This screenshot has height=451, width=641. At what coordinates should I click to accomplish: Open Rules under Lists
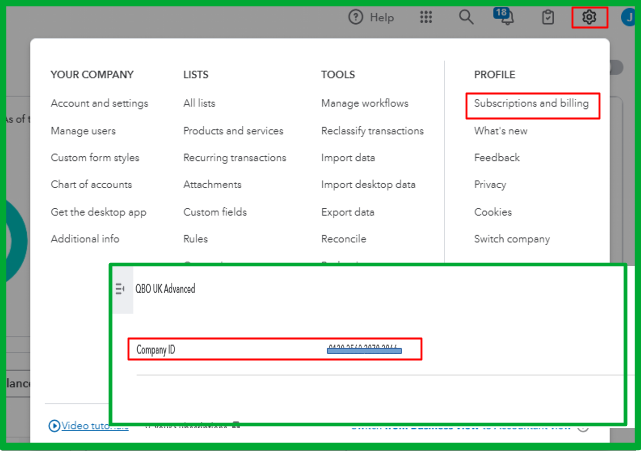tap(195, 239)
